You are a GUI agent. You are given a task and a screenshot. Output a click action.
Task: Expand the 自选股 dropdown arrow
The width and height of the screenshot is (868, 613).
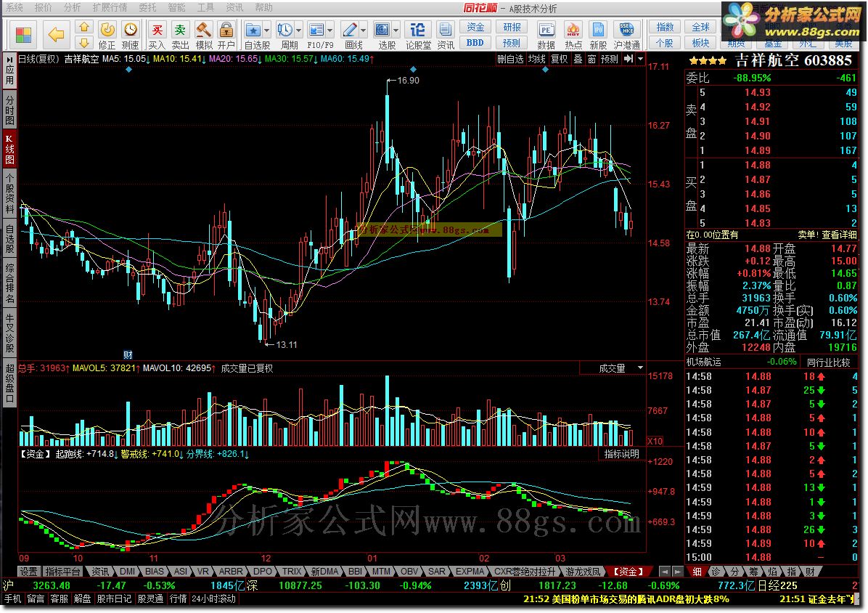click(x=267, y=30)
